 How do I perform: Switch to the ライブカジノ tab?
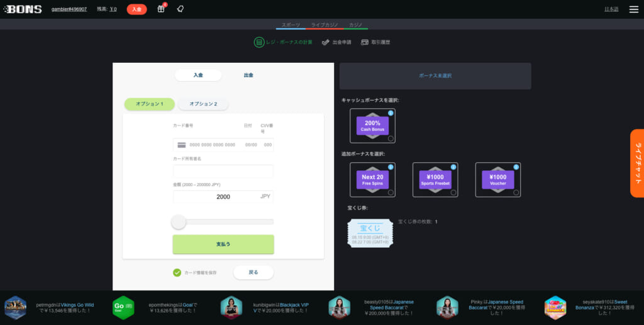coord(325,25)
